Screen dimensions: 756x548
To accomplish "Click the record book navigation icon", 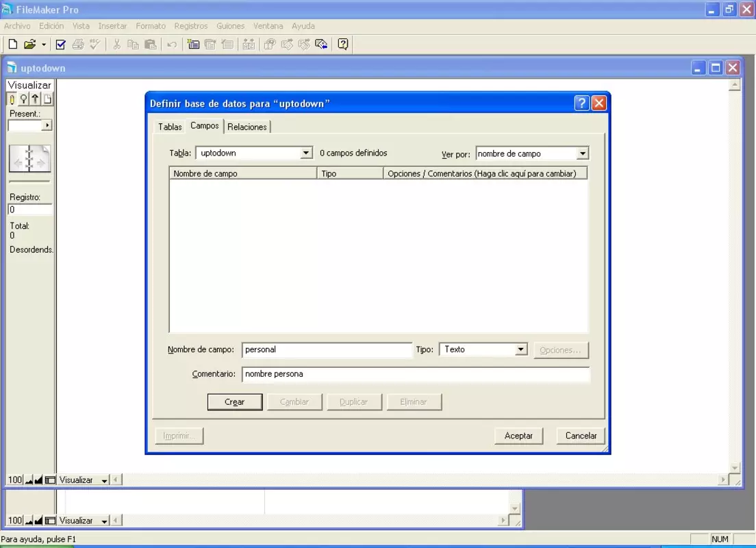I will [29, 158].
